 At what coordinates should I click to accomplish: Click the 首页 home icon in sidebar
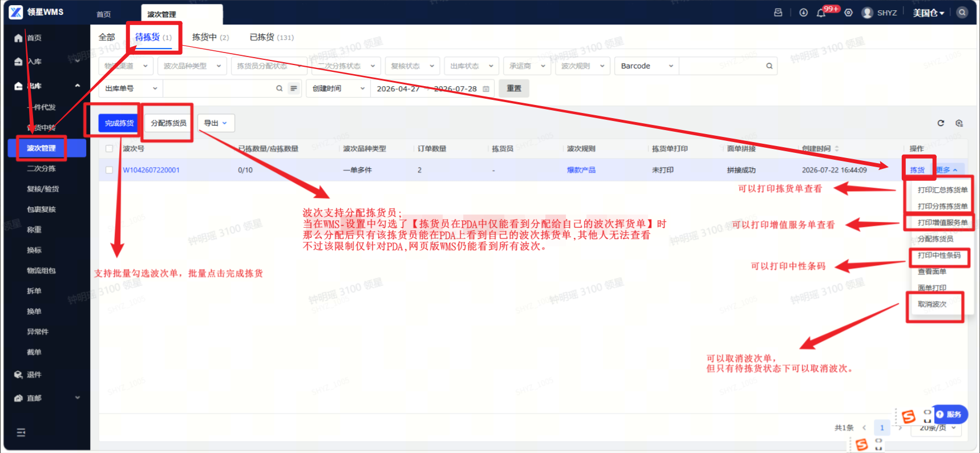tap(18, 38)
